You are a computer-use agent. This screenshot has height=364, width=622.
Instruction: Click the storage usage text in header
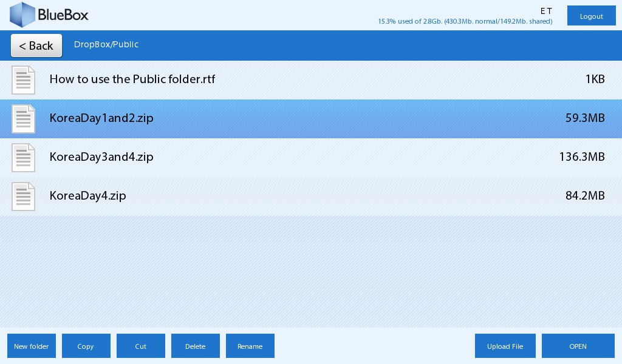point(465,21)
